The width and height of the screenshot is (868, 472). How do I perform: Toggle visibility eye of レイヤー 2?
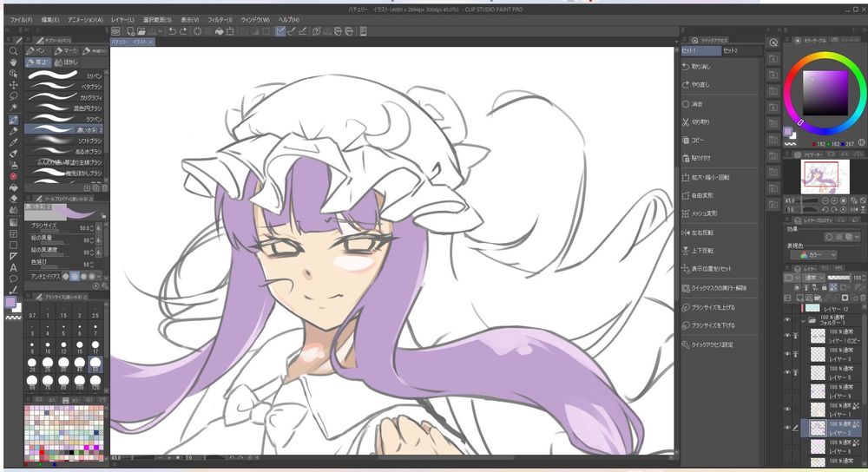pyautogui.click(x=788, y=428)
